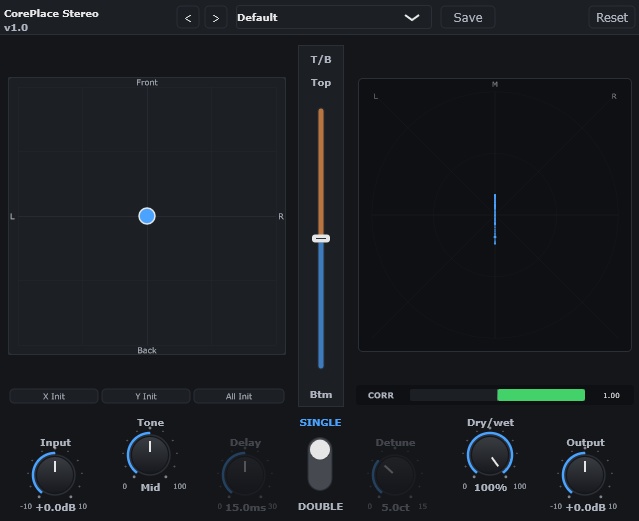Viewport: 639px width, 521px height.
Task: Click the stereo vectorscope display
Action: (x=495, y=215)
